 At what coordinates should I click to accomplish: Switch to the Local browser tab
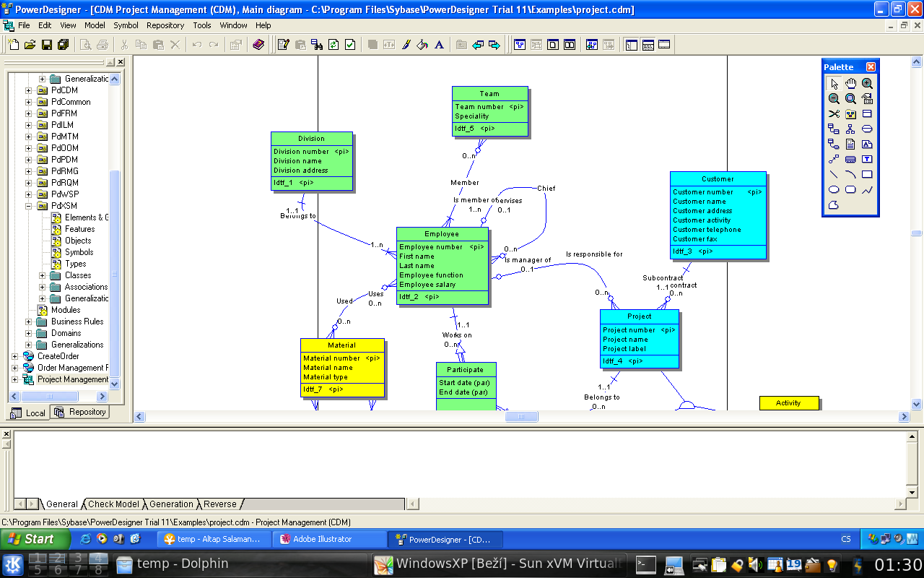pyautogui.click(x=28, y=413)
